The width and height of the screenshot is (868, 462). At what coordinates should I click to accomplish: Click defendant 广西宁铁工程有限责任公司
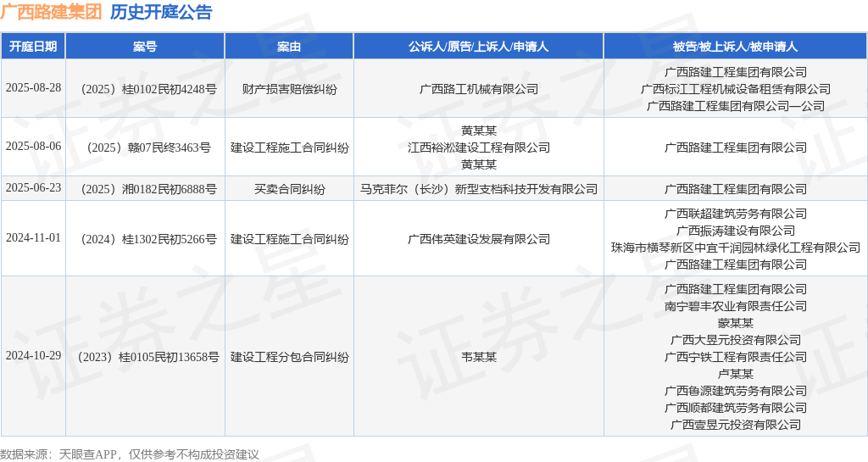[736, 357]
